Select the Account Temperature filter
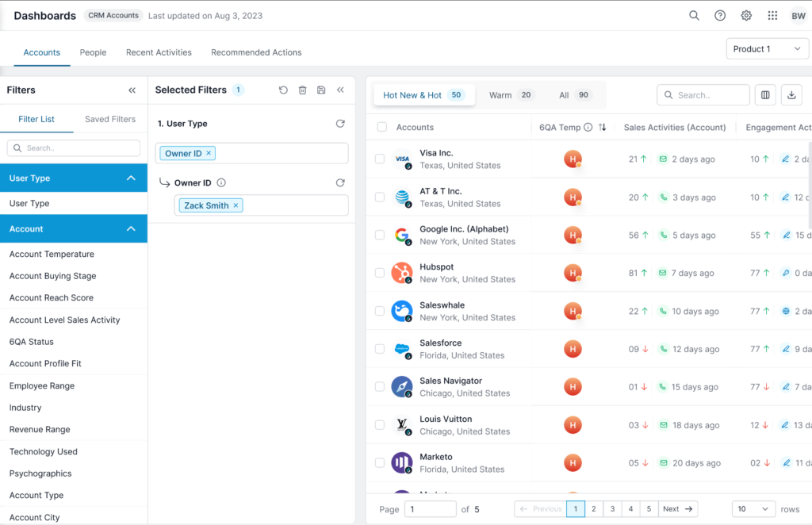The height and width of the screenshot is (525, 812). click(52, 255)
